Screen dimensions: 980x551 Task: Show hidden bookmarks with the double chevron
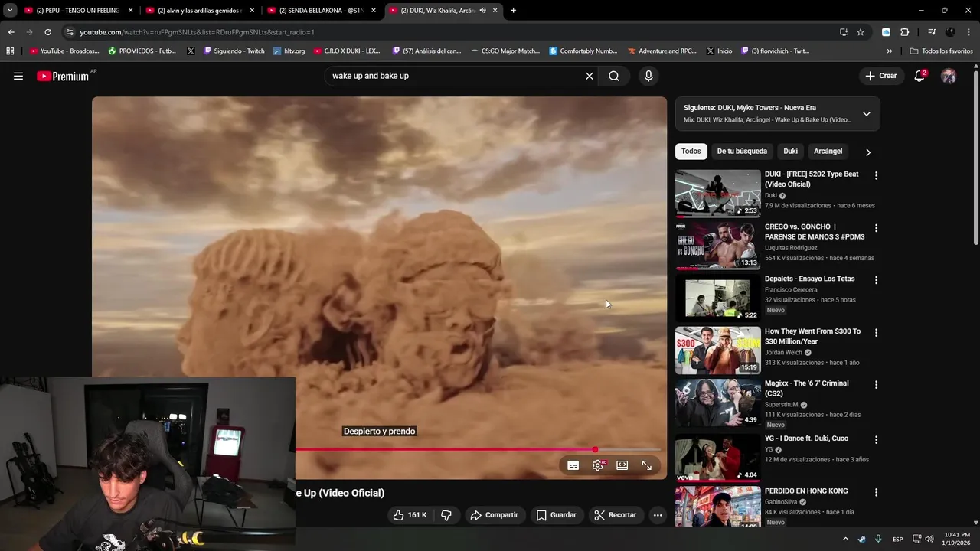tap(889, 51)
